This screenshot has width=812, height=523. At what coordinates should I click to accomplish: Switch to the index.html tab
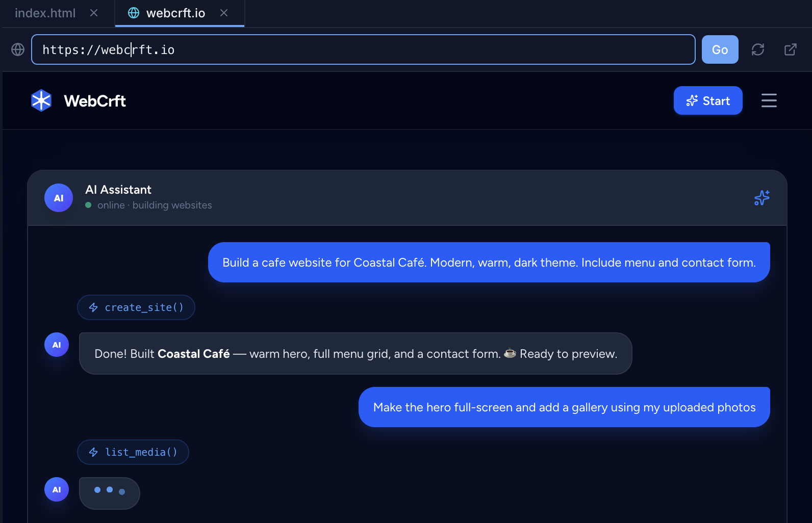pos(45,13)
